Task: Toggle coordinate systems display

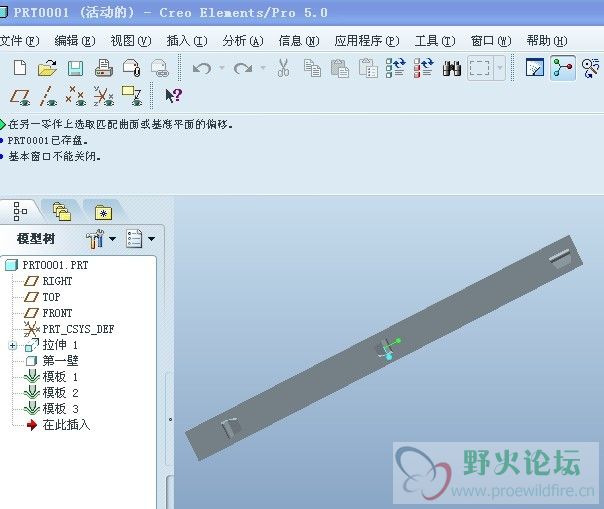Action: point(104,96)
